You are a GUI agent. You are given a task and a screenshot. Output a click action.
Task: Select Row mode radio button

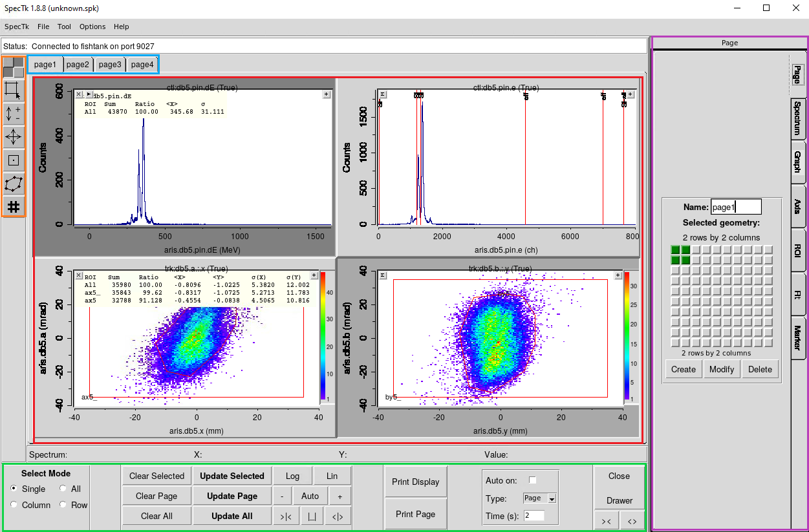(x=63, y=505)
